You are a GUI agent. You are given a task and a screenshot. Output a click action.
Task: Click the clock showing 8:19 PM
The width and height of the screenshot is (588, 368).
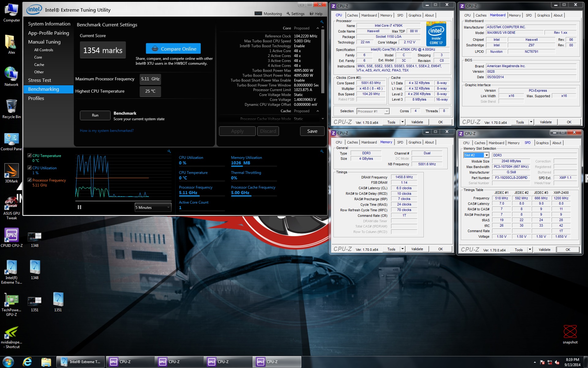pos(572,360)
